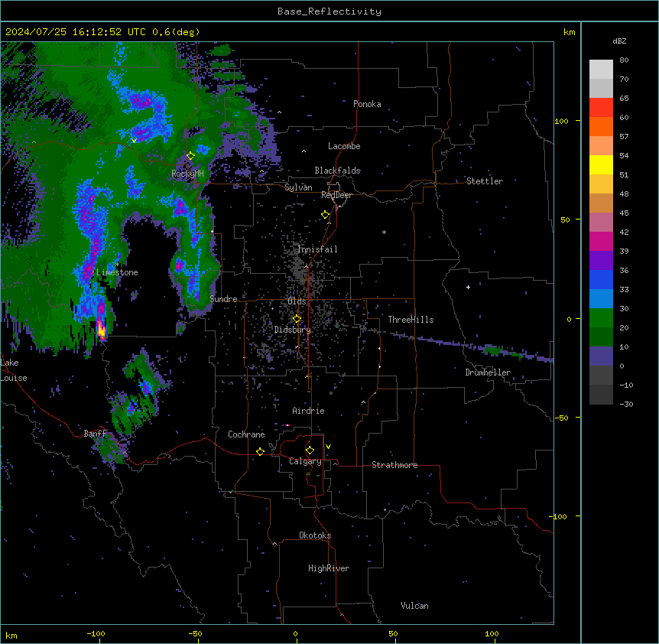Click the Vulcan city label
This screenshot has height=644, width=659.
(415, 606)
